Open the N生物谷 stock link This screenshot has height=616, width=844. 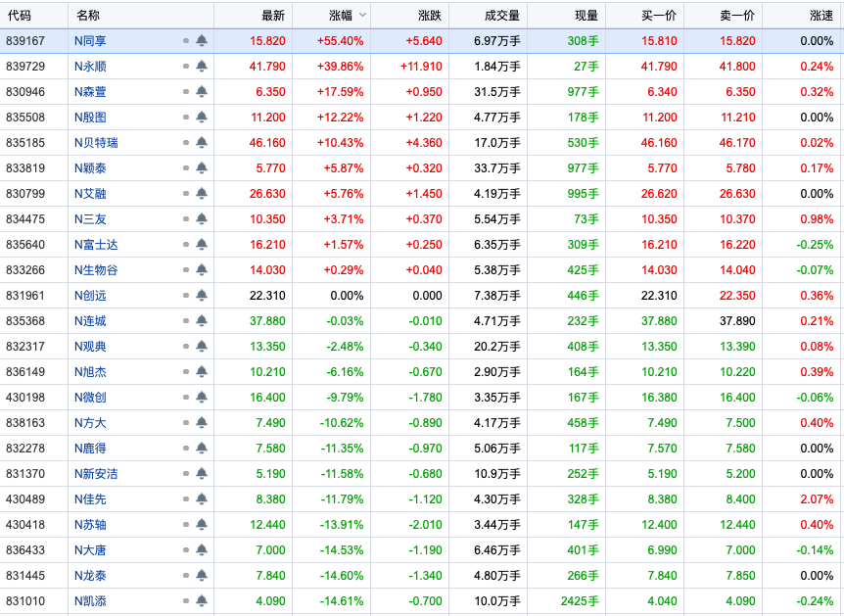[96, 270]
